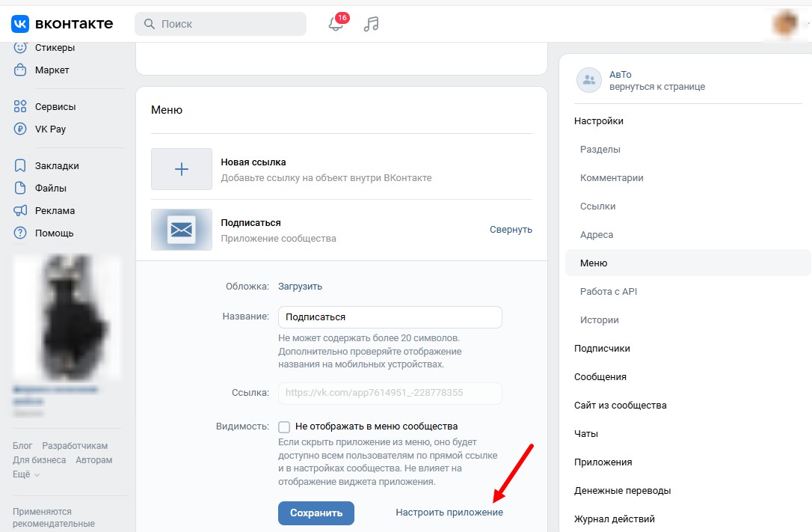Viewport: 812px width, 532px height.
Task: Select Работа с API item
Action: [609, 292]
